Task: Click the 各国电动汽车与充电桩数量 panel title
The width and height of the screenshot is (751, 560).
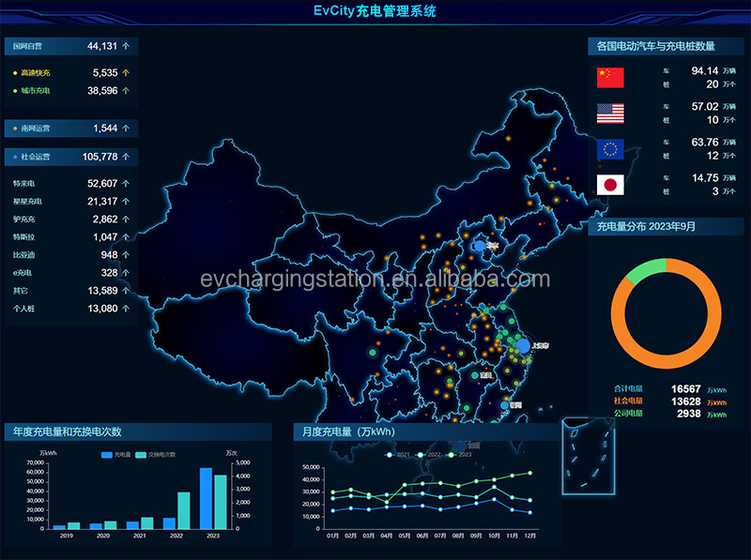Action: pos(655,46)
